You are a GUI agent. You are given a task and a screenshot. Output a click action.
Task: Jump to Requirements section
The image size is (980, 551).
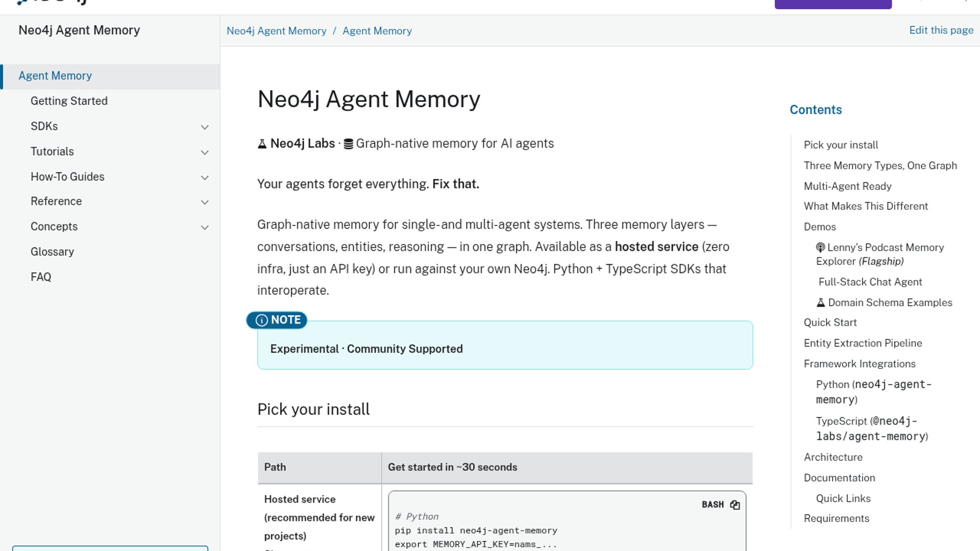(836, 518)
